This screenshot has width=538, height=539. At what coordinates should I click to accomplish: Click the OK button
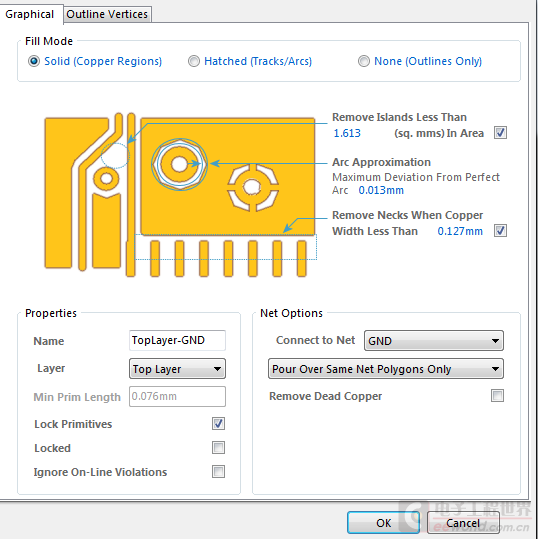coord(383,523)
